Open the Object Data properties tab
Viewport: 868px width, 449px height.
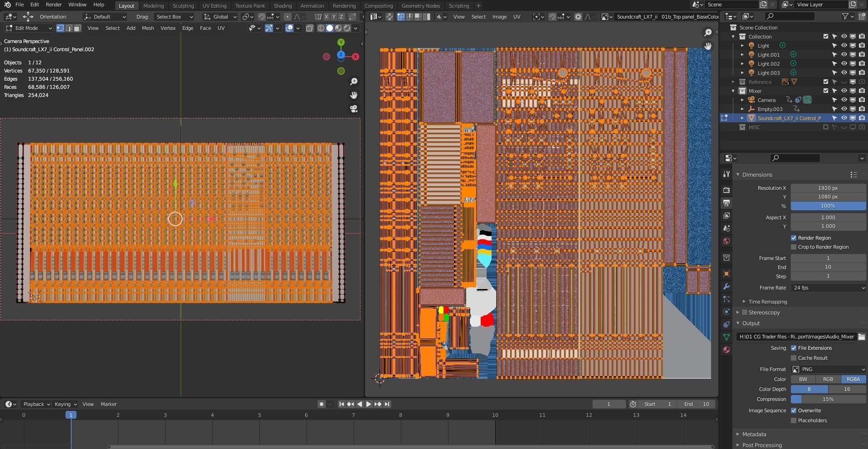pos(727,337)
